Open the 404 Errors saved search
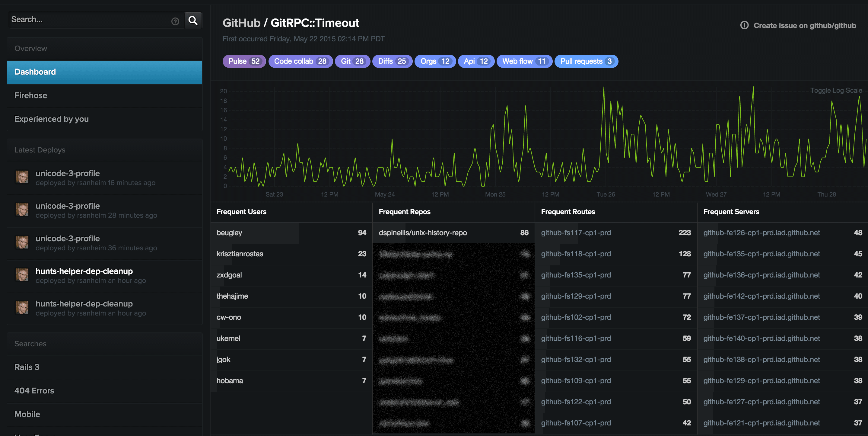The width and height of the screenshot is (868, 436). [x=34, y=391]
